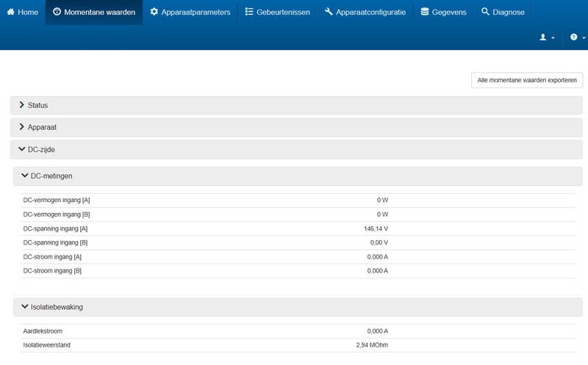Open the Diagnose tab label
This screenshot has width=588, height=365.
tap(509, 12)
